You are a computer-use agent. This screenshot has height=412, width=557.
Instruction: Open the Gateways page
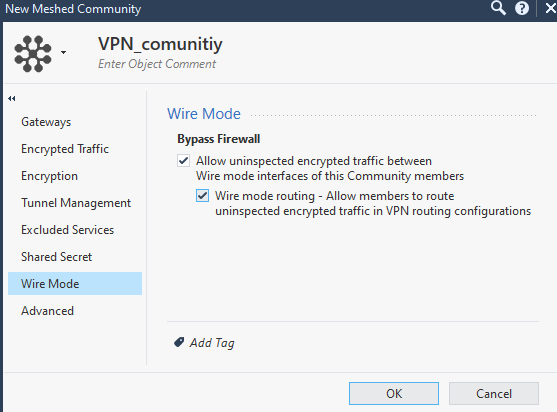click(46, 122)
